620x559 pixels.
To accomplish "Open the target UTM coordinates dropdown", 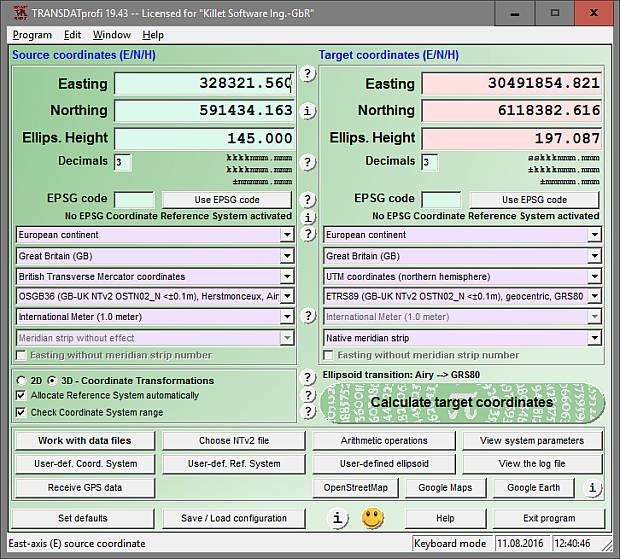I will [594, 277].
